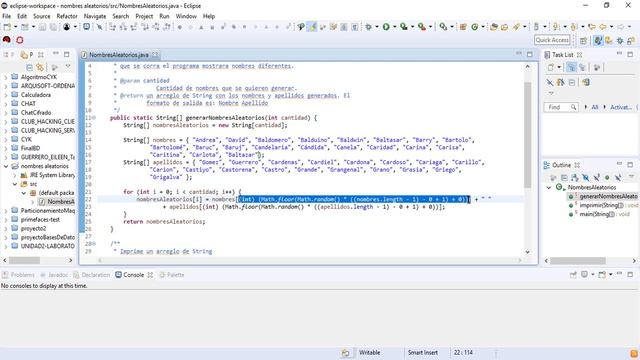Open the New Task dropdown arrow in Task List
The height and width of the screenshot is (360, 640).
[559, 67]
